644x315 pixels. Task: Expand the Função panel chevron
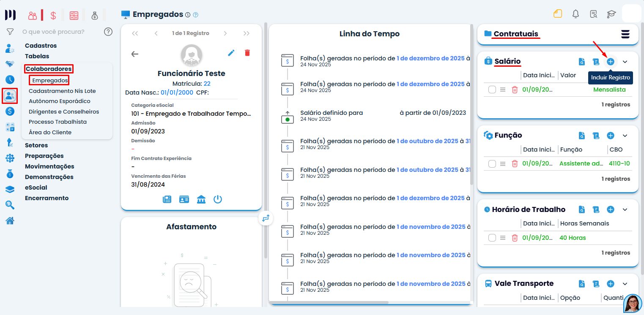(x=625, y=136)
